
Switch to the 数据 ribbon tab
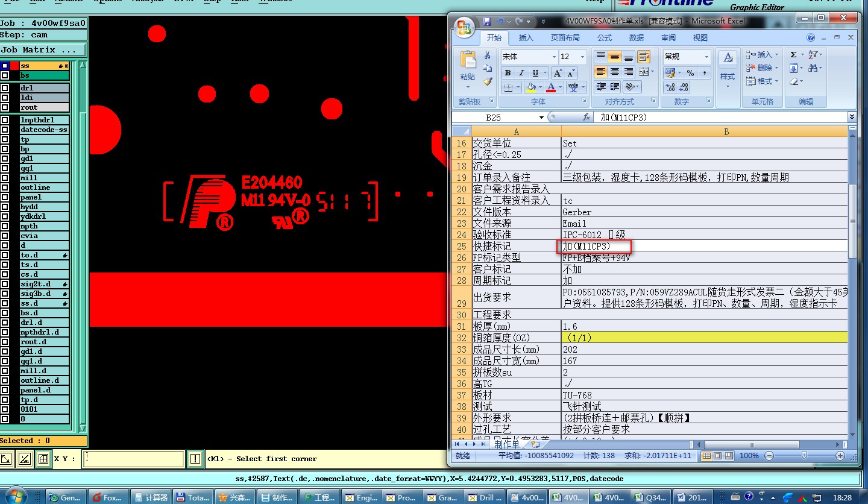(637, 38)
